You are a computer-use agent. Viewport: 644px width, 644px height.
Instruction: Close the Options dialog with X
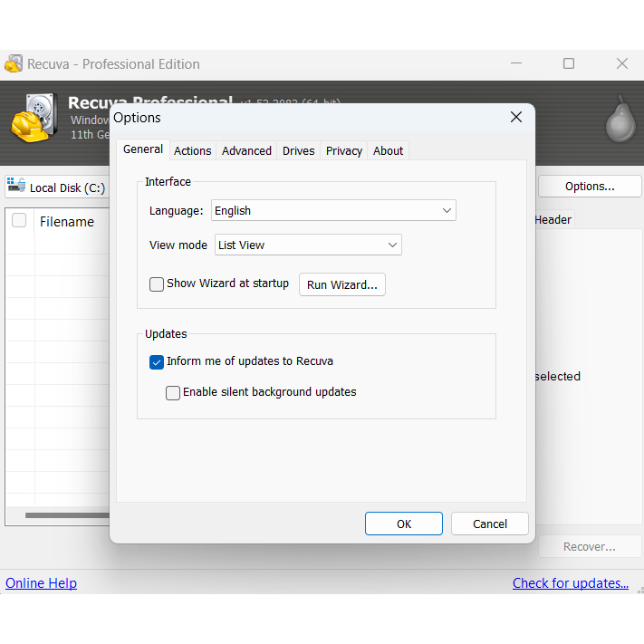(516, 118)
